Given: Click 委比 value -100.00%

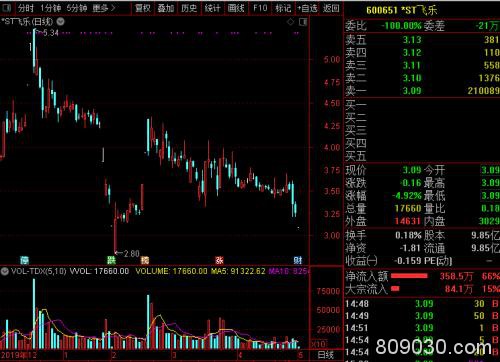Looking at the screenshot, I should (402, 26).
